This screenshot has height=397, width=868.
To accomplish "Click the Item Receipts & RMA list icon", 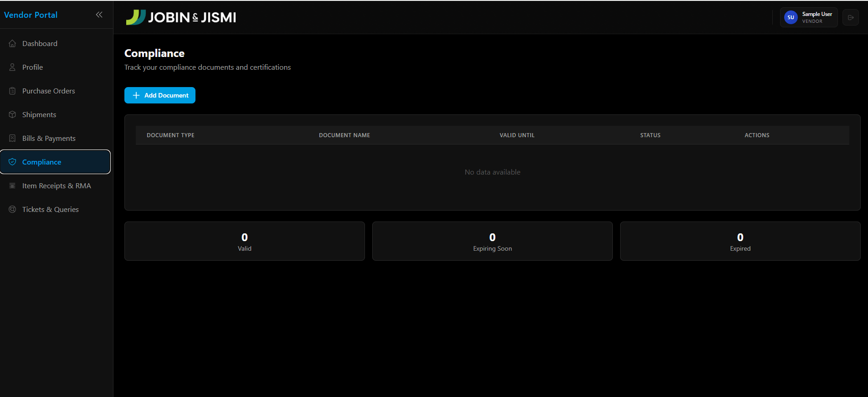I will (x=12, y=186).
